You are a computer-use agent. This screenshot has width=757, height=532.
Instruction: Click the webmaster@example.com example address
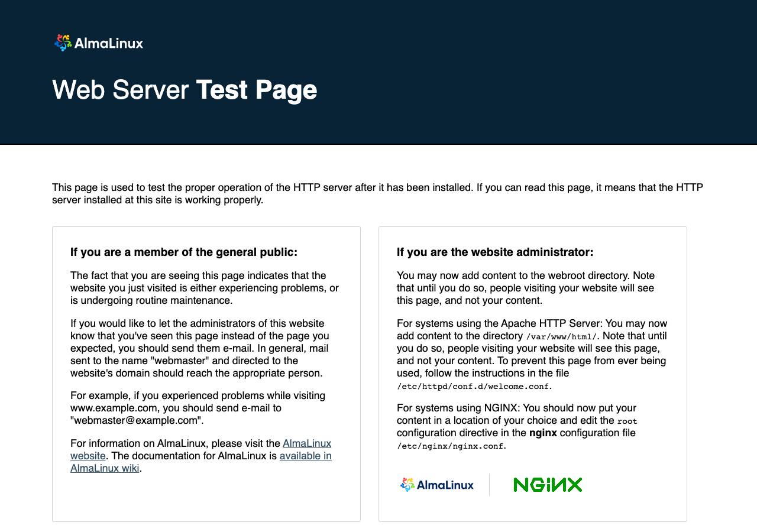137,420
